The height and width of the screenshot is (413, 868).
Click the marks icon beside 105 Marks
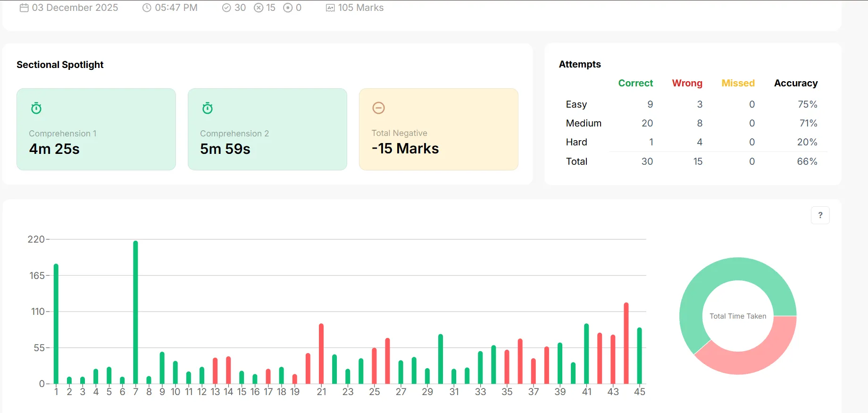tap(330, 8)
